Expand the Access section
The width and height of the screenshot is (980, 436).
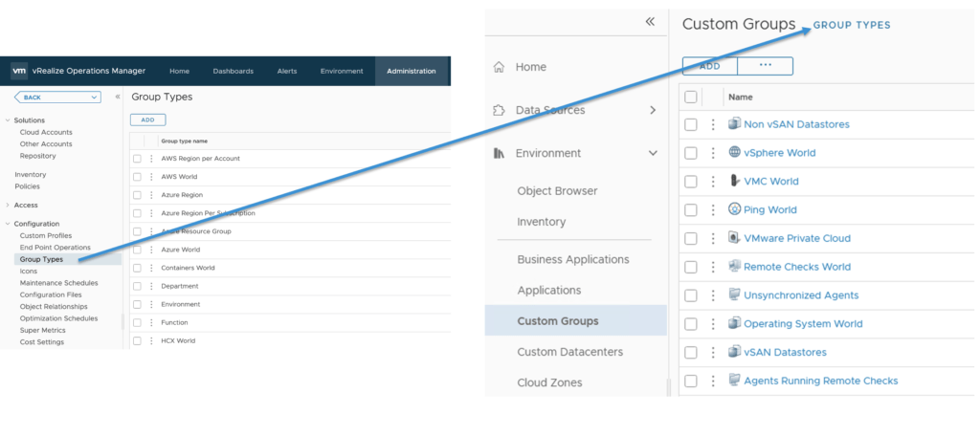coord(9,205)
